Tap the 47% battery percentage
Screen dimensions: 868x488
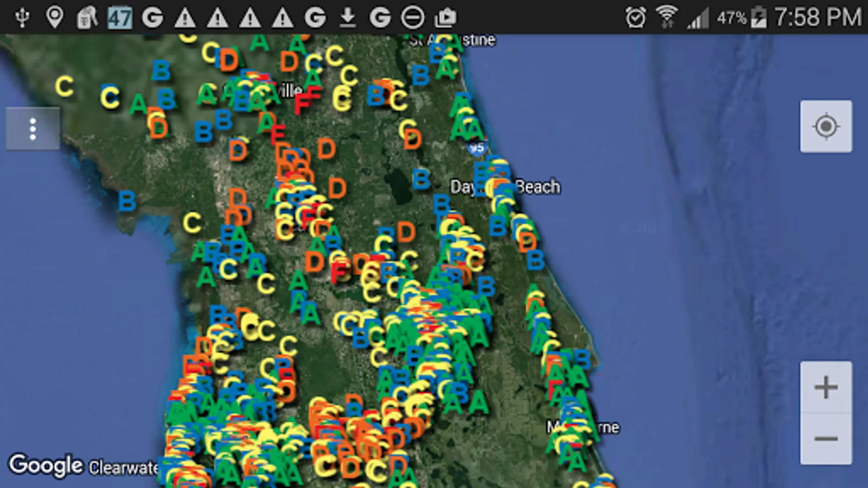point(732,18)
